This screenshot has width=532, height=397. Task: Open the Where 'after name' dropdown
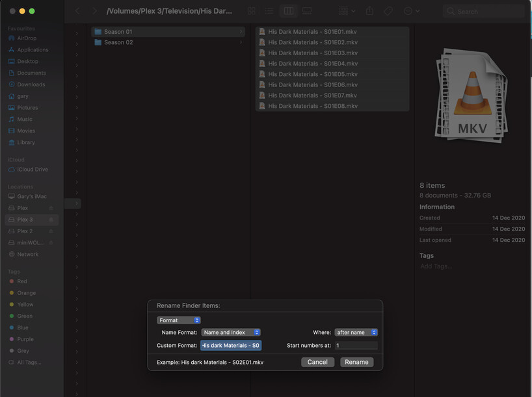click(356, 332)
